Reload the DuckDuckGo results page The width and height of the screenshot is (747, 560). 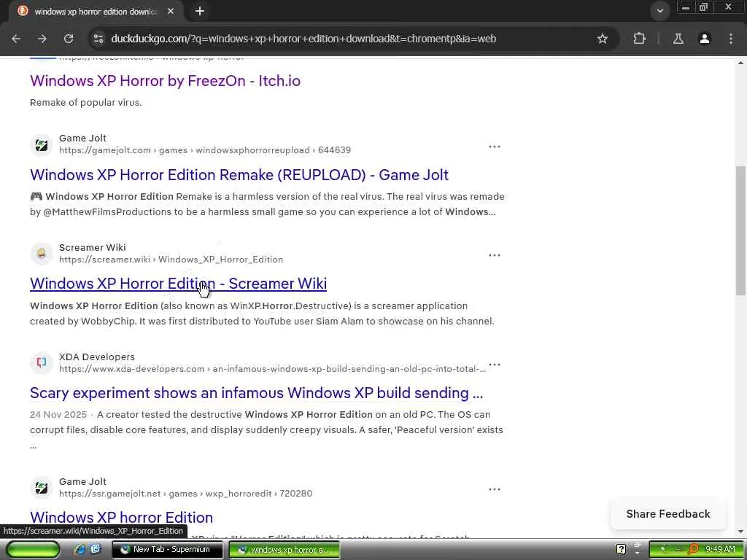tap(69, 39)
